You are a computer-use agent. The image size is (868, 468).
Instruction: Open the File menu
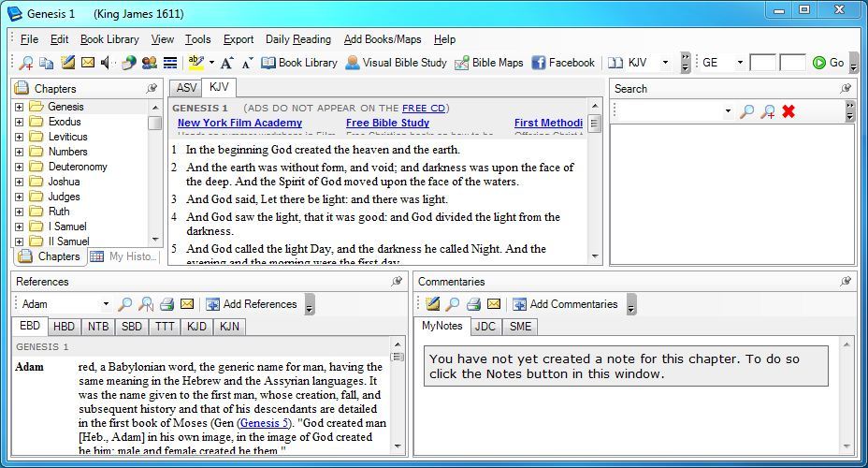pyautogui.click(x=29, y=39)
